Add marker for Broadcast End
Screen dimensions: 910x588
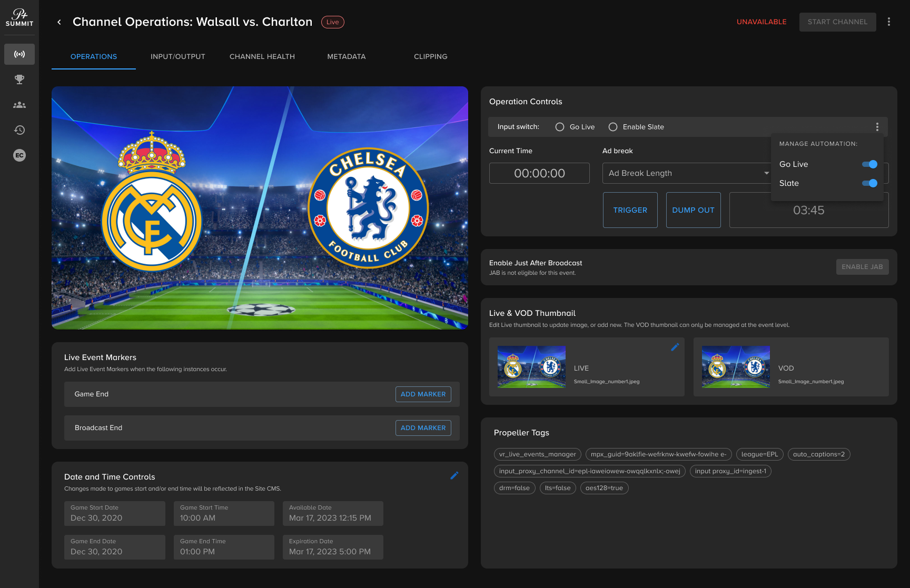point(423,428)
